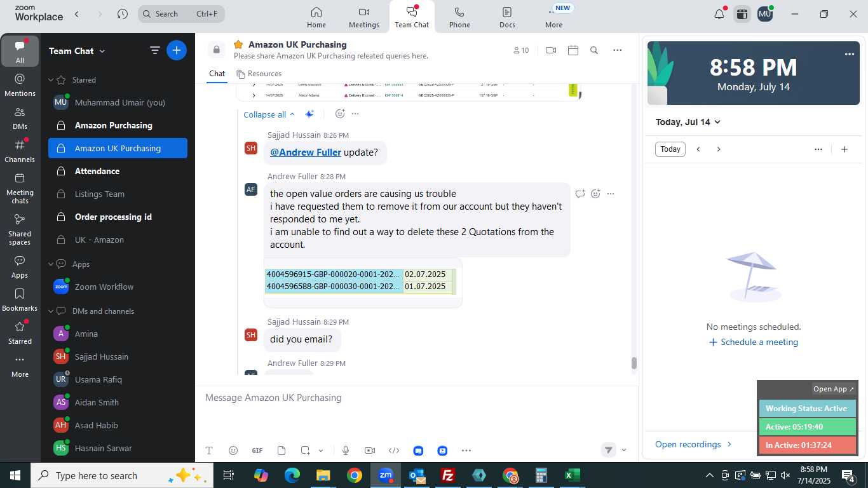The width and height of the screenshot is (868, 488).
Task: Collapse the Starred section
Action: point(51,80)
